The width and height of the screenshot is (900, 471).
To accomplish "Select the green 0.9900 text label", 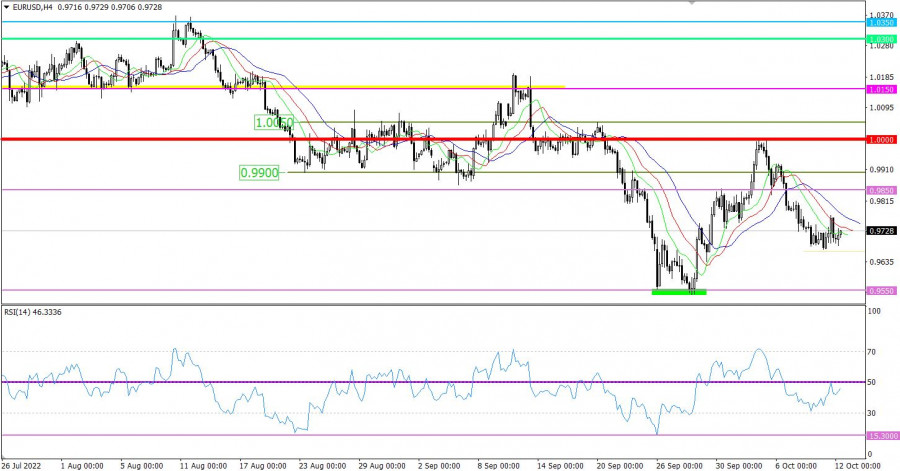I will pyautogui.click(x=258, y=172).
